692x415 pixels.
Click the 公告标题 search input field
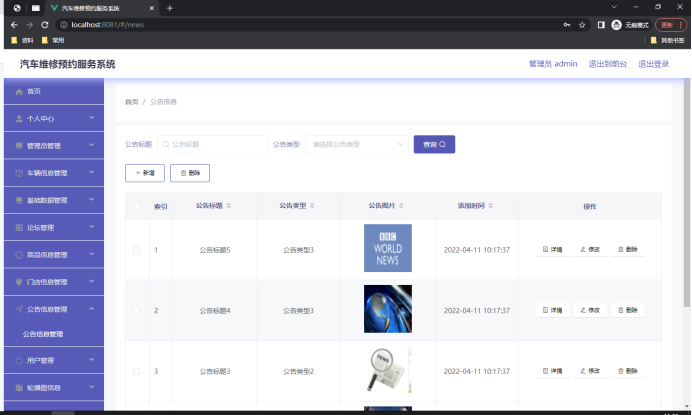(x=213, y=144)
